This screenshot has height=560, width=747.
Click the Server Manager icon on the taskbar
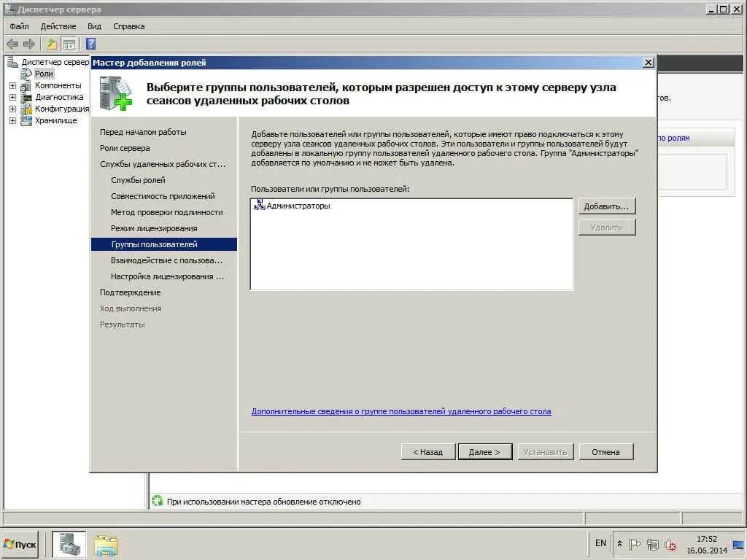(69, 543)
